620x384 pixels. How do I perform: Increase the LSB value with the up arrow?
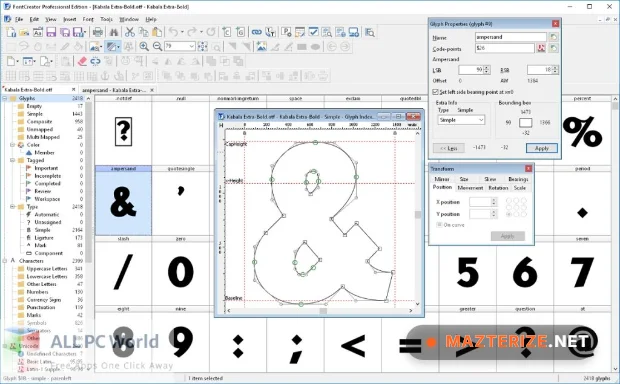(x=487, y=68)
